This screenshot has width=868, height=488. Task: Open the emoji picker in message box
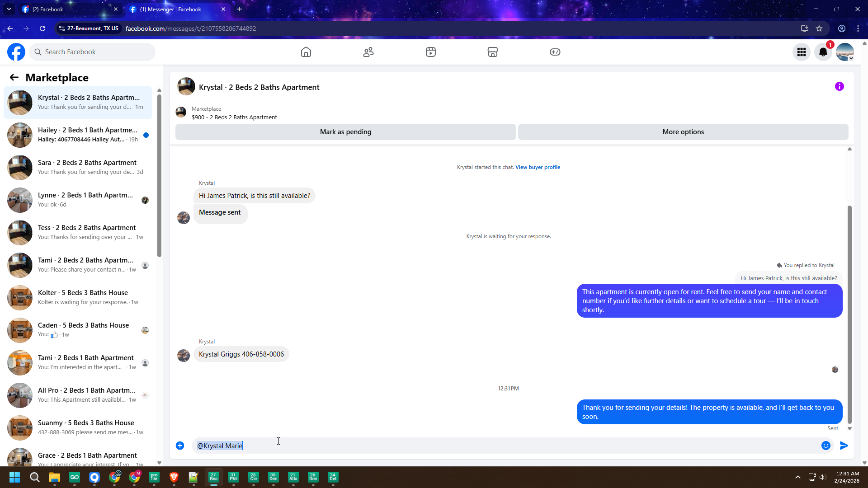pos(826,446)
